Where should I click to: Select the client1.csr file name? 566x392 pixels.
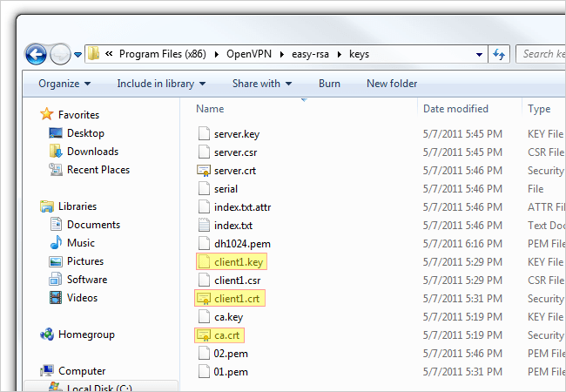pyautogui.click(x=237, y=280)
